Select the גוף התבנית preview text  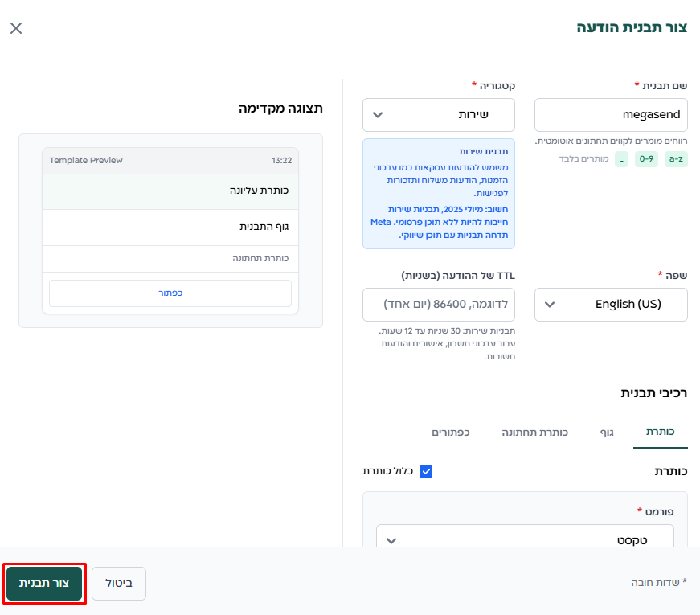pyautogui.click(x=264, y=228)
